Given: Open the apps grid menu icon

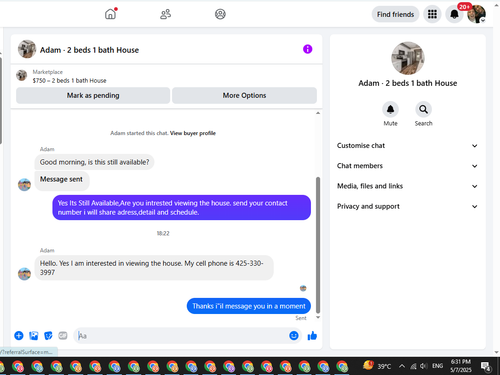Looking at the screenshot, I should tap(432, 14).
